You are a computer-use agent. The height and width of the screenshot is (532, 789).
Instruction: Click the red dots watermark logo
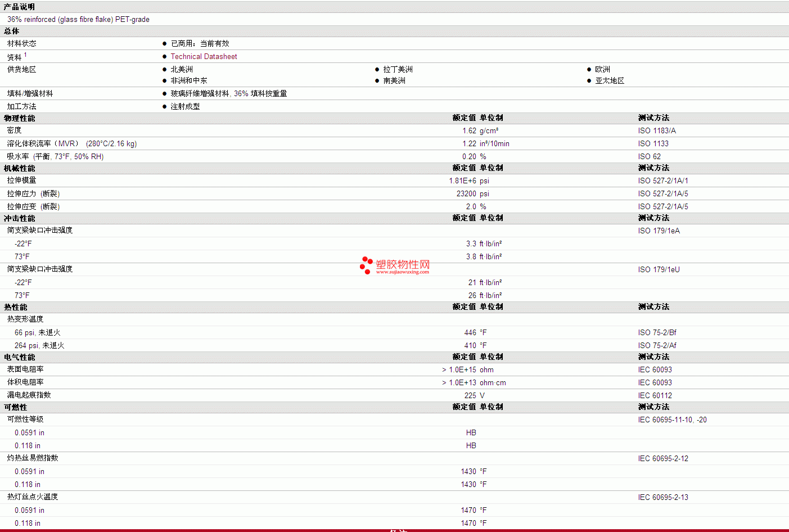[366, 265]
